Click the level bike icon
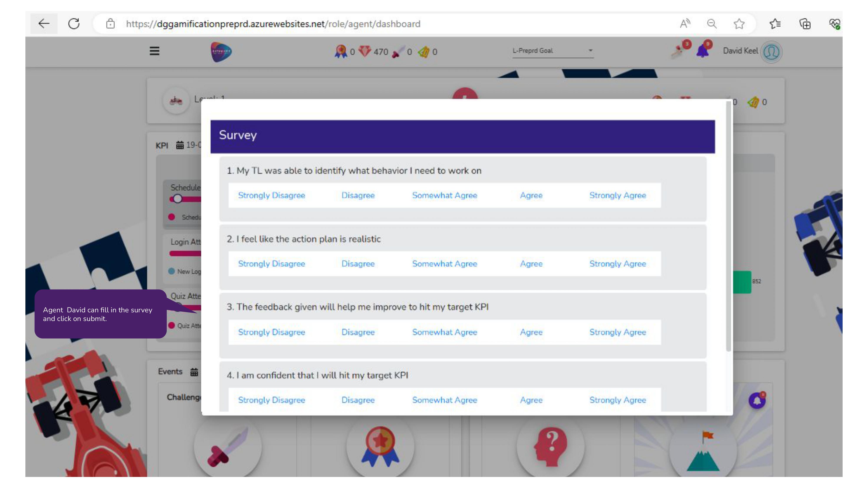The height and width of the screenshot is (488, 868). (176, 100)
